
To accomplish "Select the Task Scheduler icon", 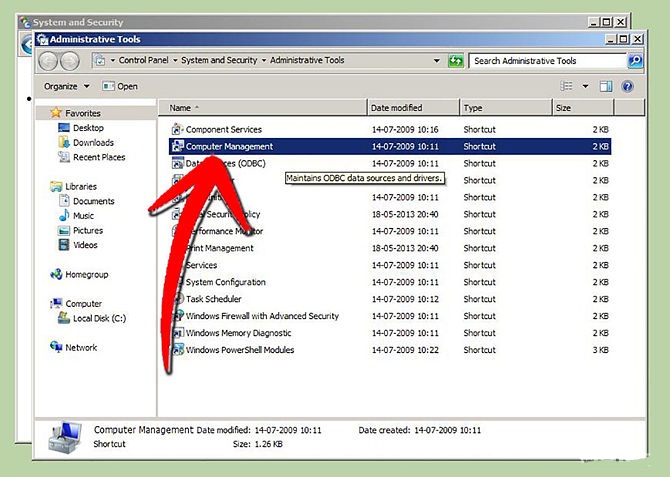I will click(177, 299).
